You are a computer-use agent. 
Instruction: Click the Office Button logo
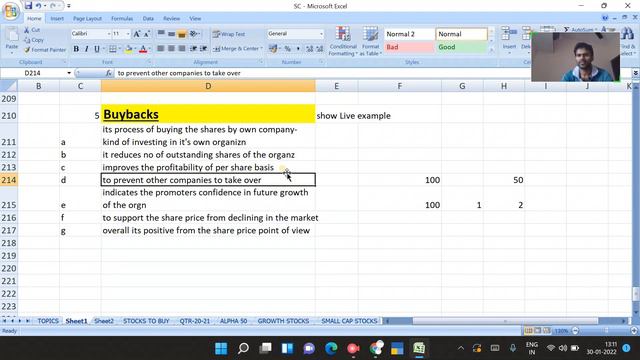click(11, 11)
